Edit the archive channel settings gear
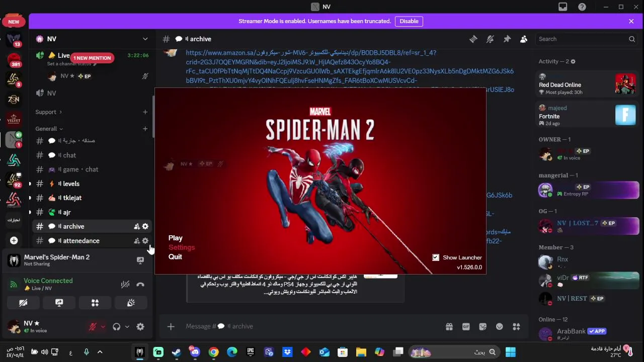 coord(145,227)
